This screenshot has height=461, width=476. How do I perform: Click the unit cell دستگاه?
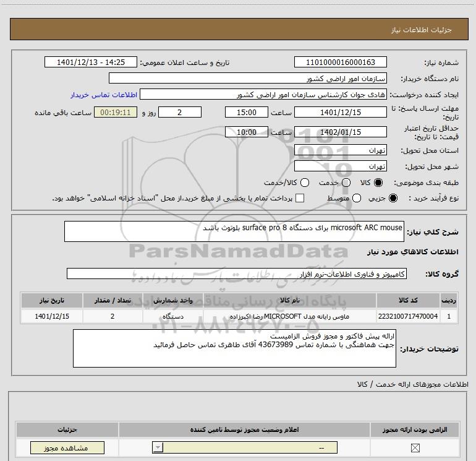[172, 316]
